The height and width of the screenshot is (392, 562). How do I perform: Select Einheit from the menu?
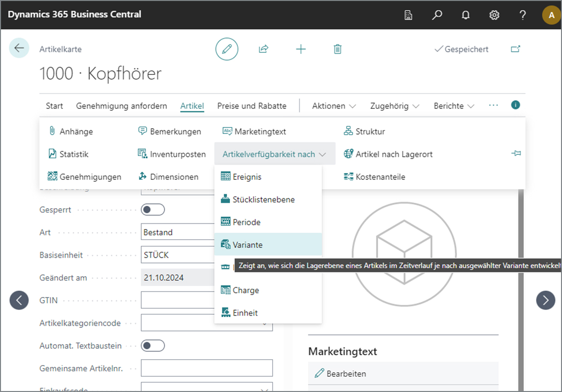coord(268,313)
